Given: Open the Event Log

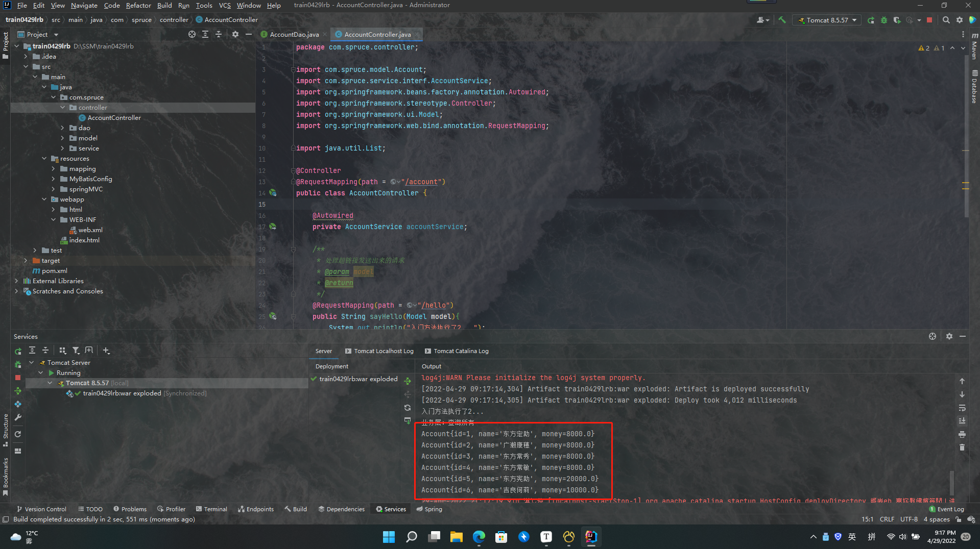Looking at the screenshot, I should click(946, 509).
